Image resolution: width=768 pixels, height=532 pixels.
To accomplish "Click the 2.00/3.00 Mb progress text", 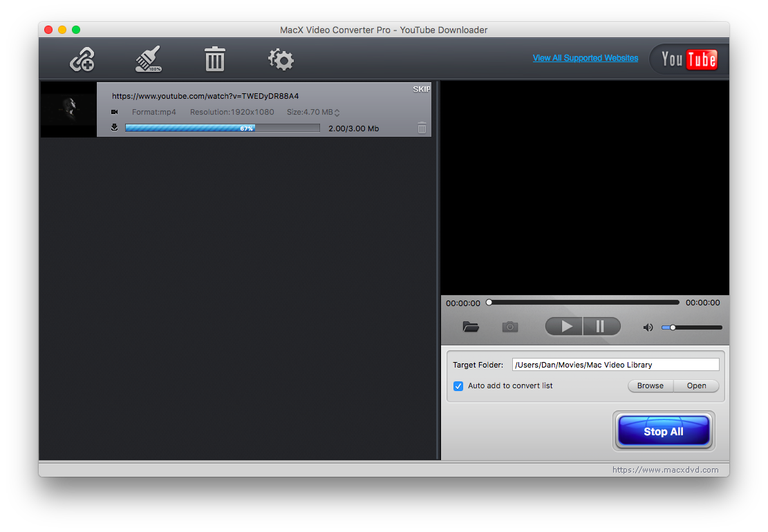I will (354, 129).
